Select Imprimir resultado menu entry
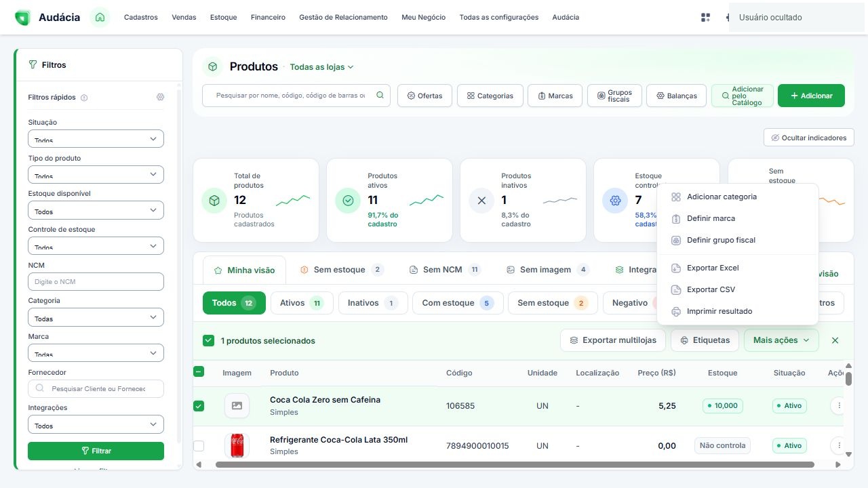The image size is (868, 488). click(738, 311)
